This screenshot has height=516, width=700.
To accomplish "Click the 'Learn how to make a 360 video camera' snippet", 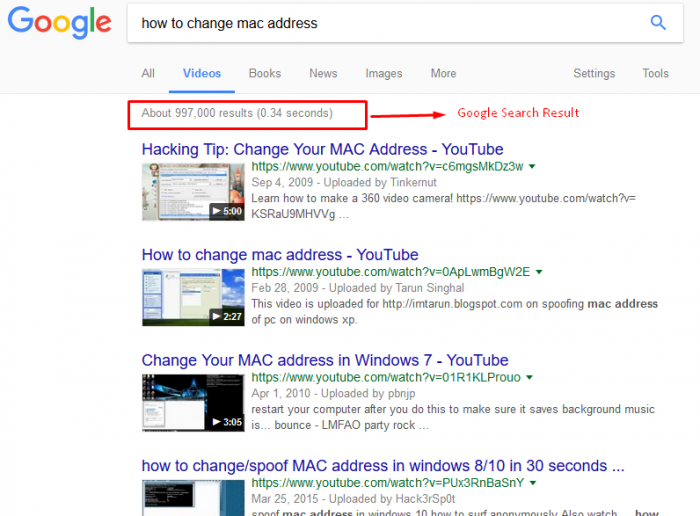I will [x=443, y=206].
